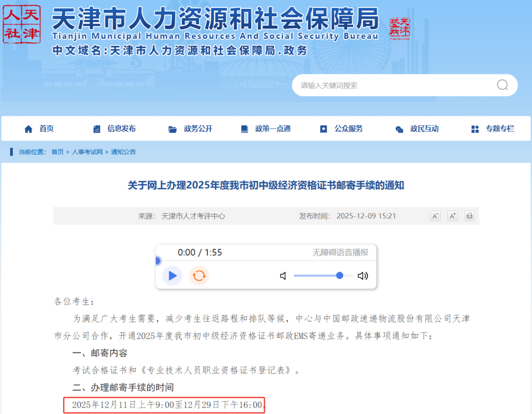The image size is (532, 414).
Task: Click the print page icon
Action: (469, 216)
